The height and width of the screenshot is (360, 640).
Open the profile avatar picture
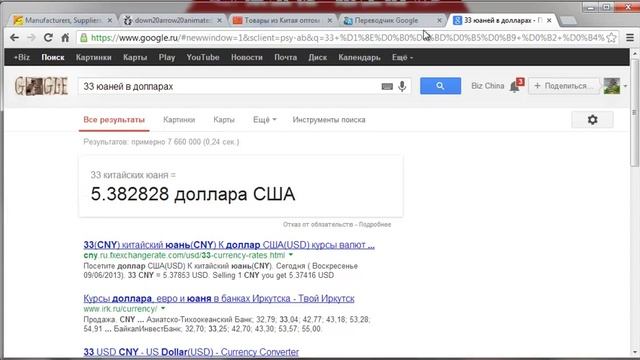611,86
